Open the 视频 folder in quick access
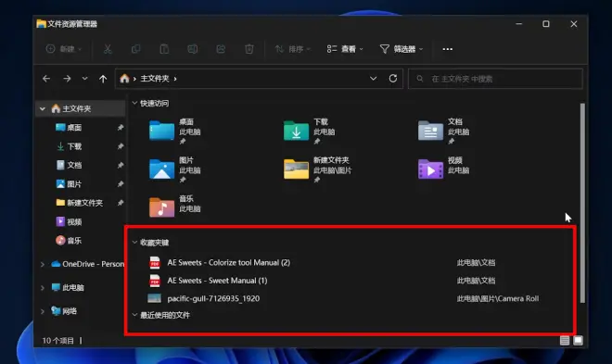Screen dimensions: 612x364 [x=444, y=168]
